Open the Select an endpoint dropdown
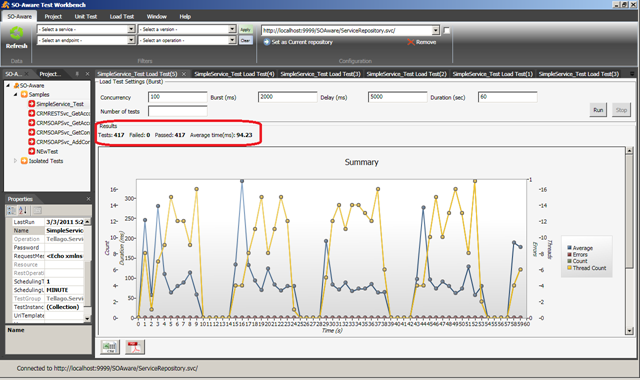Viewport: 640px width, 380px height. click(131, 40)
